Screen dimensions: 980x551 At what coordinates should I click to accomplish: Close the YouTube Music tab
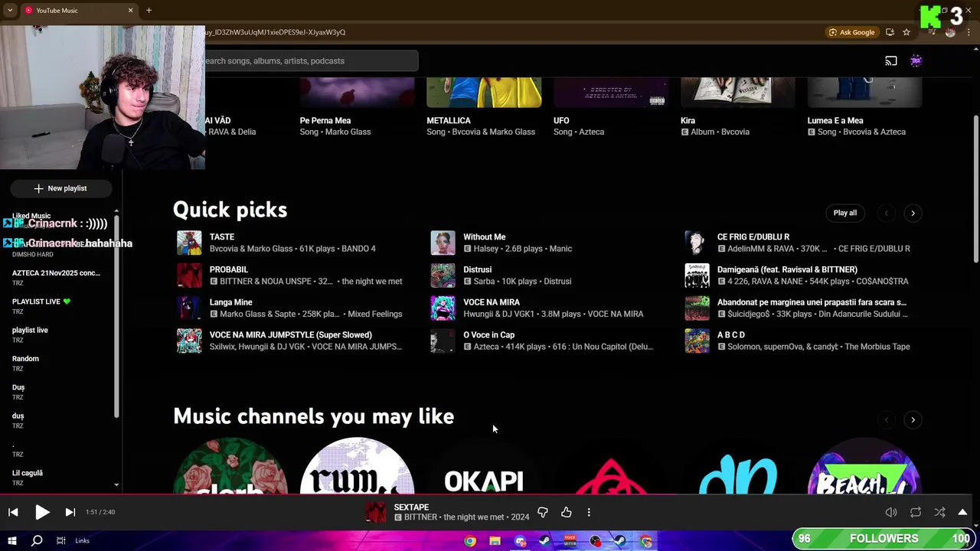point(130,10)
